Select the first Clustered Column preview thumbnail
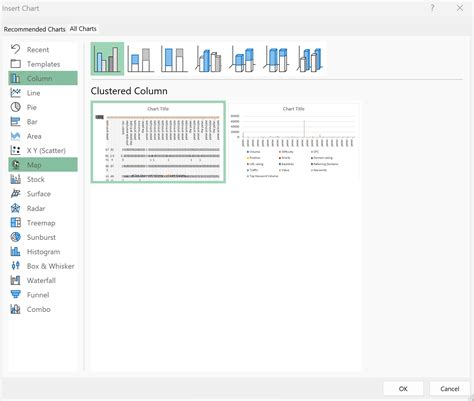Image resolution: width=474 pixels, height=401 pixels. (x=158, y=142)
